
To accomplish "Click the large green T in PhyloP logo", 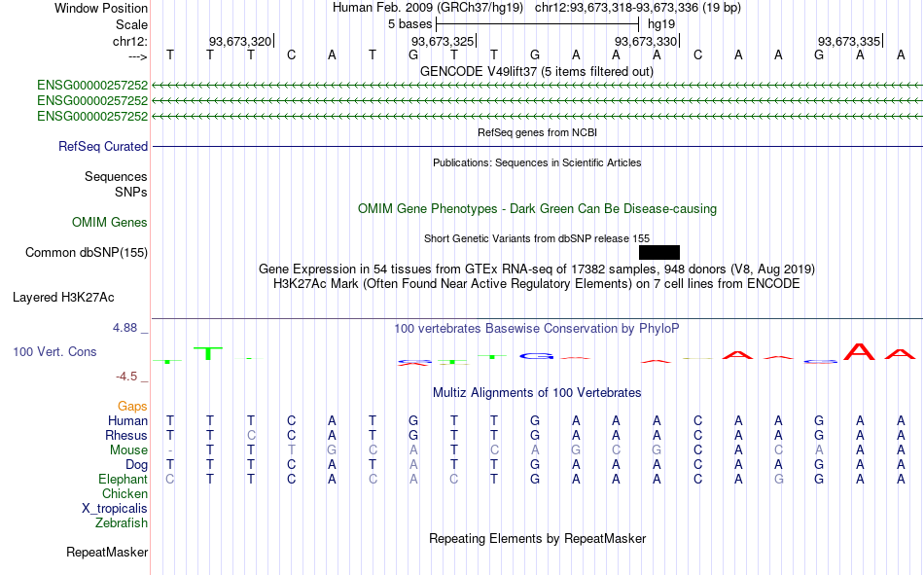I will pyautogui.click(x=208, y=353).
